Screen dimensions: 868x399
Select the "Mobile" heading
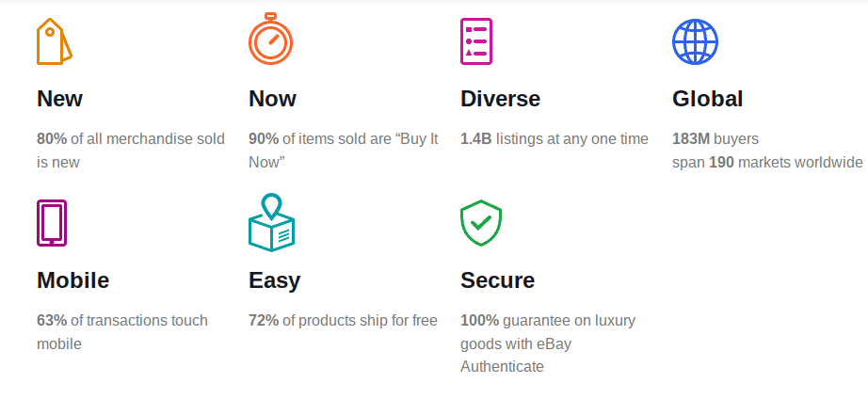click(x=73, y=280)
